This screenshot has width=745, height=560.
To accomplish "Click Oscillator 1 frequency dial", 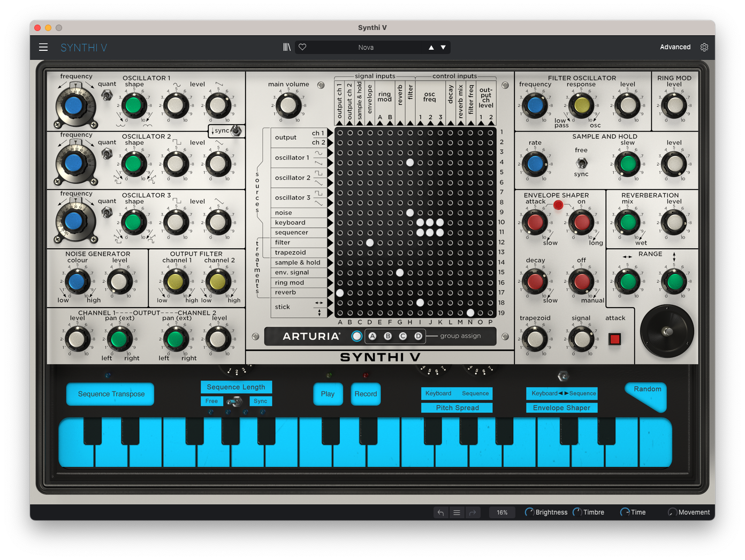I will point(74,106).
